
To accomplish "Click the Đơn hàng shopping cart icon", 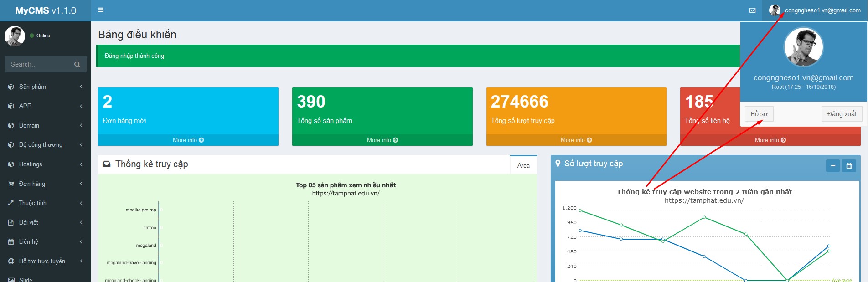I will (11, 184).
